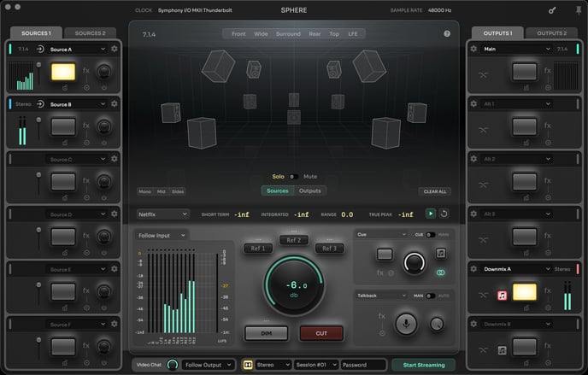This screenshot has width=588, height=375.
Task: Switch to the Sources 2 tab
Action: point(90,33)
